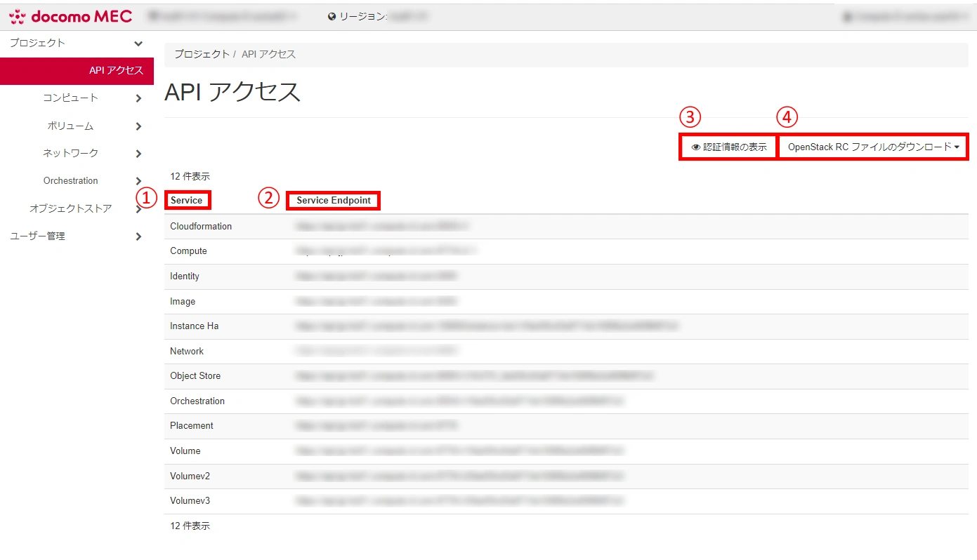Image resolution: width=977 pixels, height=560 pixels.
Task: Click the globe region icon
Action: point(332,16)
